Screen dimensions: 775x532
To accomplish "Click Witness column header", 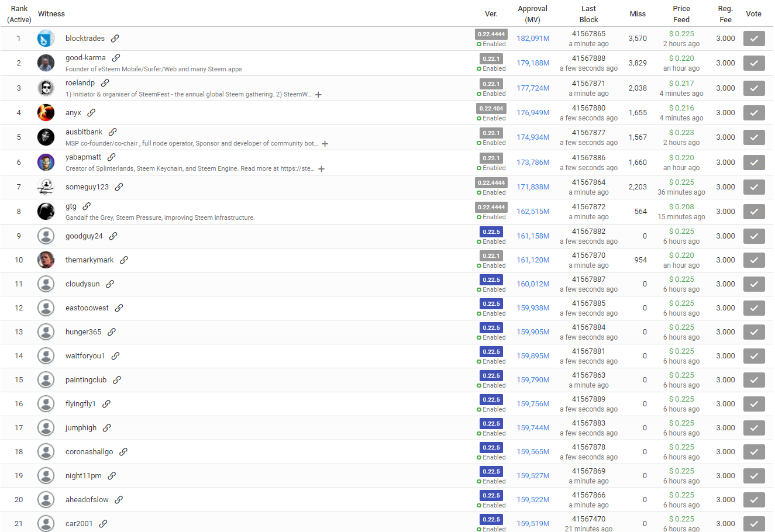I will [x=51, y=14].
